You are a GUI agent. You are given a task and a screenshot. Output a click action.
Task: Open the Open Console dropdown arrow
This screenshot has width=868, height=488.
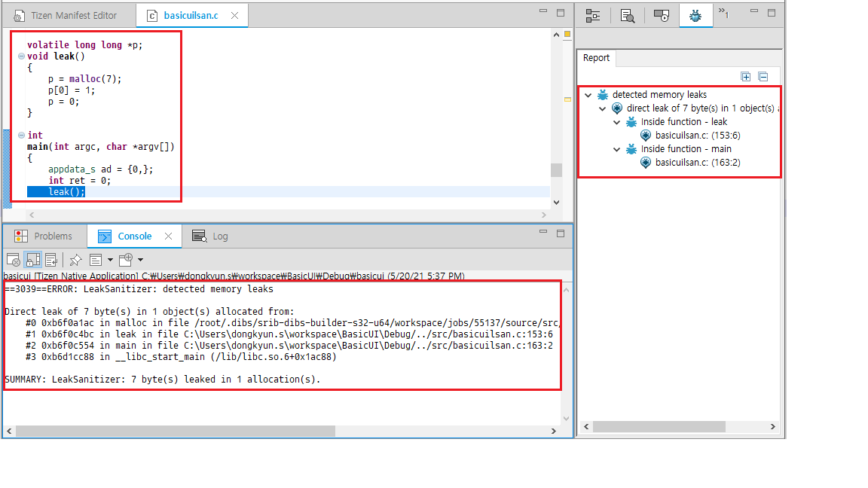click(140, 260)
